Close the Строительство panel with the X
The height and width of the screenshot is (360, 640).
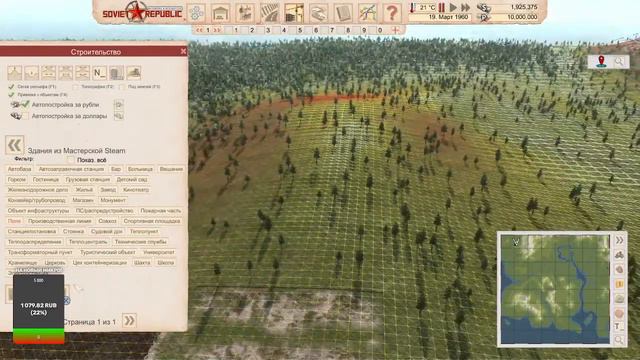(183, 51)
